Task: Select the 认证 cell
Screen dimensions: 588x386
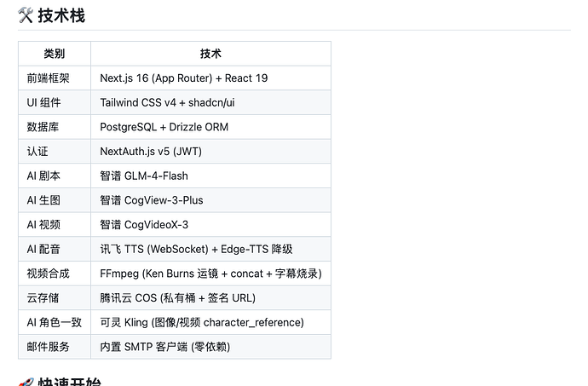Action: [55, 151]
